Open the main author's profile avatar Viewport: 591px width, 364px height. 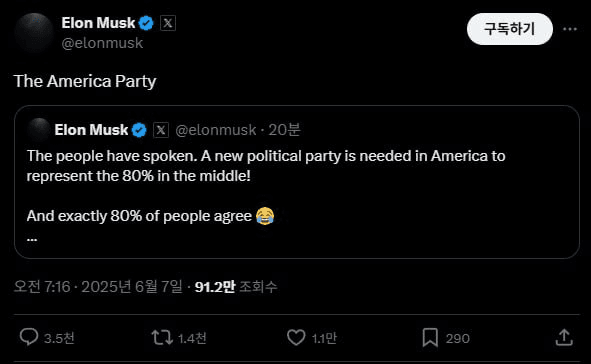(34, 32)
